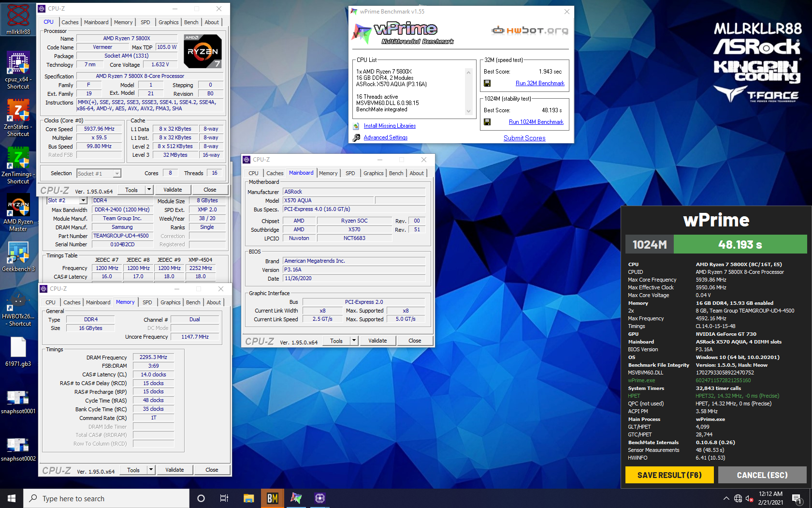Open Geekbench 3 desktop icon

[18, 257]
